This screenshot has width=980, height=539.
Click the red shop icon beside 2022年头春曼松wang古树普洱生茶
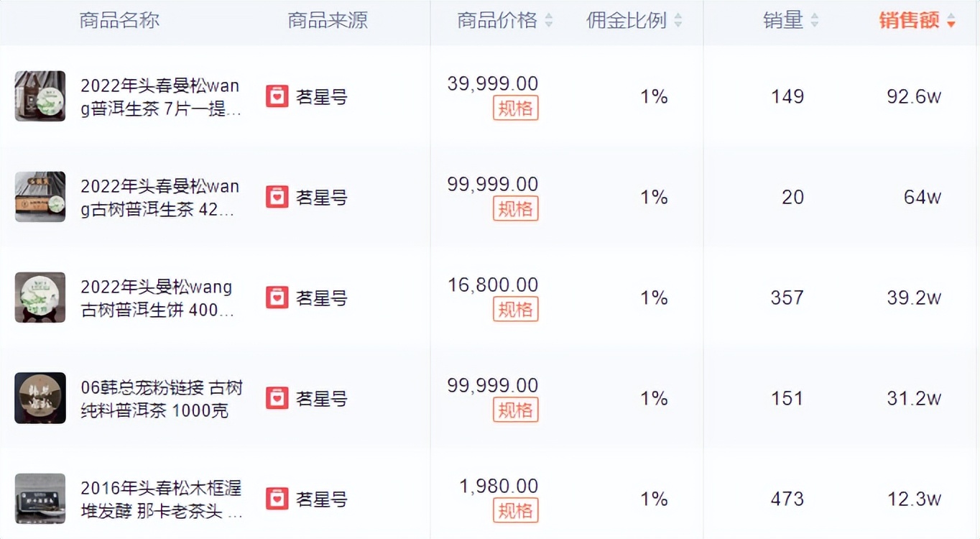click(x=277, y=196)
